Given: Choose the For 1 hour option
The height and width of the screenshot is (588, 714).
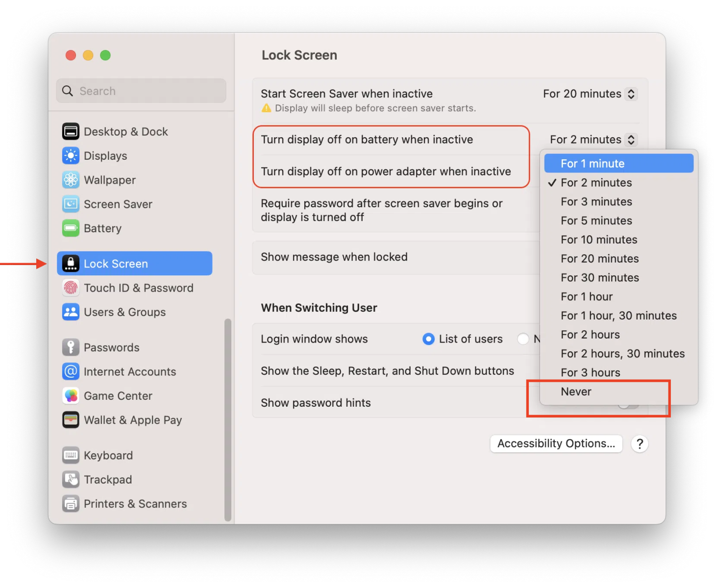Looking at the screenshot, I should pyautogui.click(x=618, y=296).
